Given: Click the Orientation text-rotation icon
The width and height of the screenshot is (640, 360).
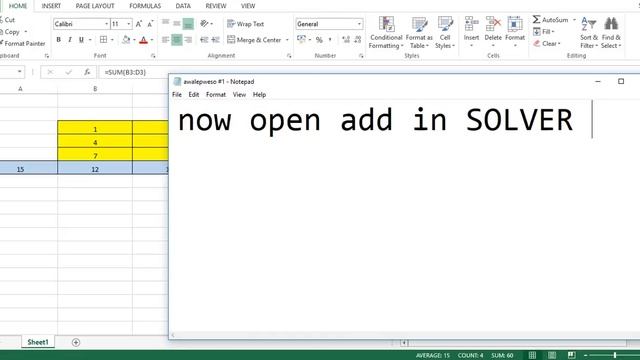Looking at the screenshot, I should point(204,24).
